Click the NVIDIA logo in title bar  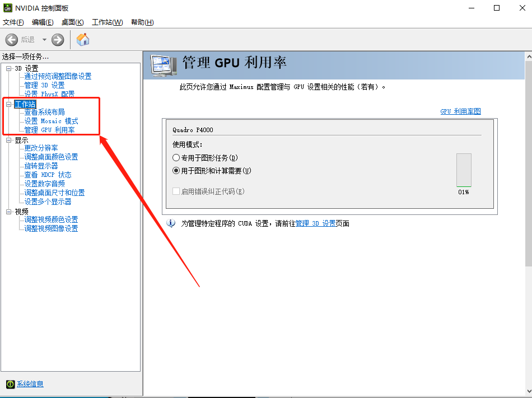coord(7,8)
